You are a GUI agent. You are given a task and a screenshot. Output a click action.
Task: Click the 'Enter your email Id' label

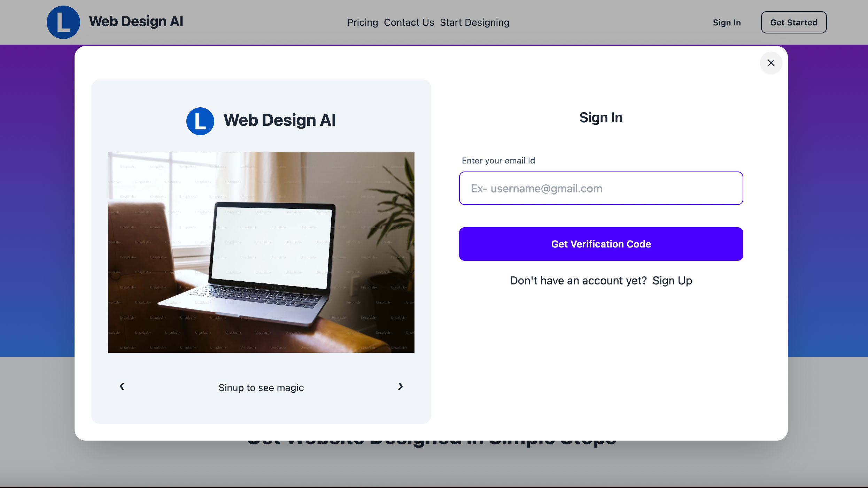coord(498,161)
